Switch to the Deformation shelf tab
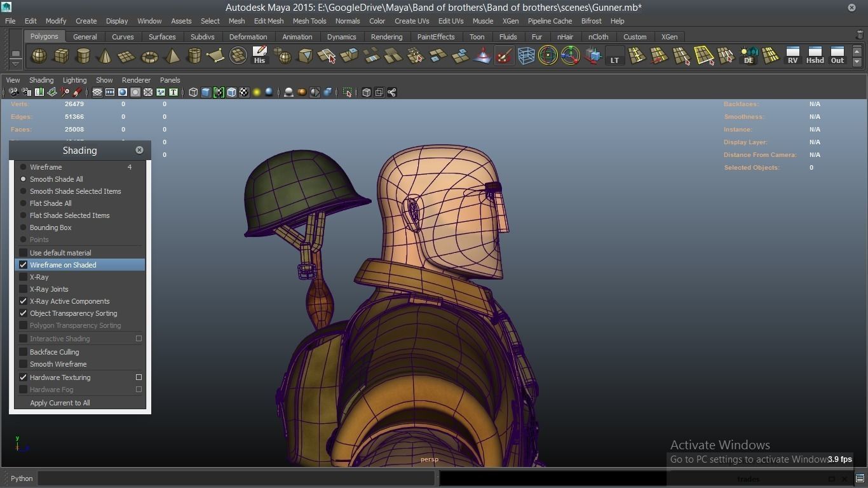The width and height of the screenshot is (868, 488). pos(248,37)
